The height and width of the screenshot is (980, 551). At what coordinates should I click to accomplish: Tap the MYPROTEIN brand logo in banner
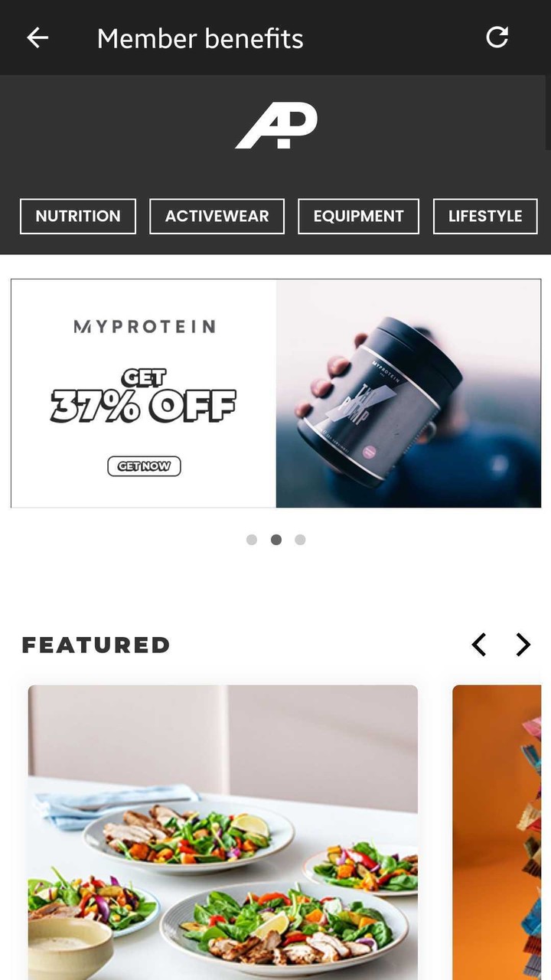pos(144,326)
